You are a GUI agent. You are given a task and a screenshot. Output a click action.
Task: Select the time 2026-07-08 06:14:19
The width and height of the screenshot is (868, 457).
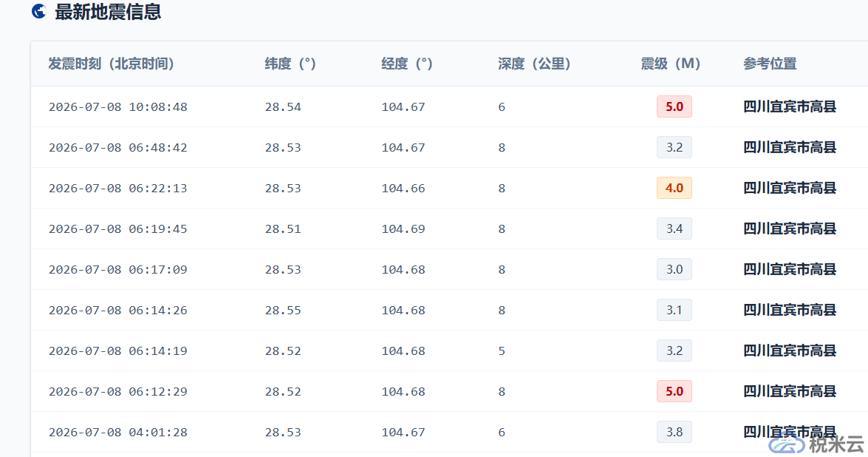coord(118,351)
